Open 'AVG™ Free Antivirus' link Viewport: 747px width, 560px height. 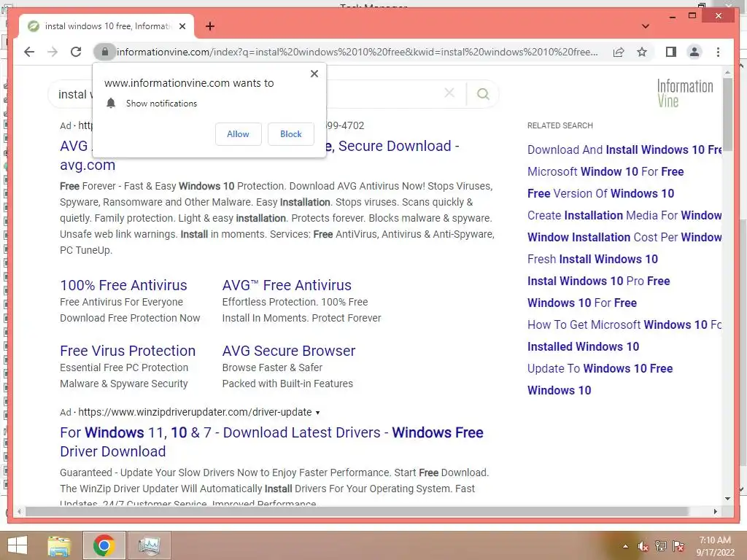click(x=287, y=285)
